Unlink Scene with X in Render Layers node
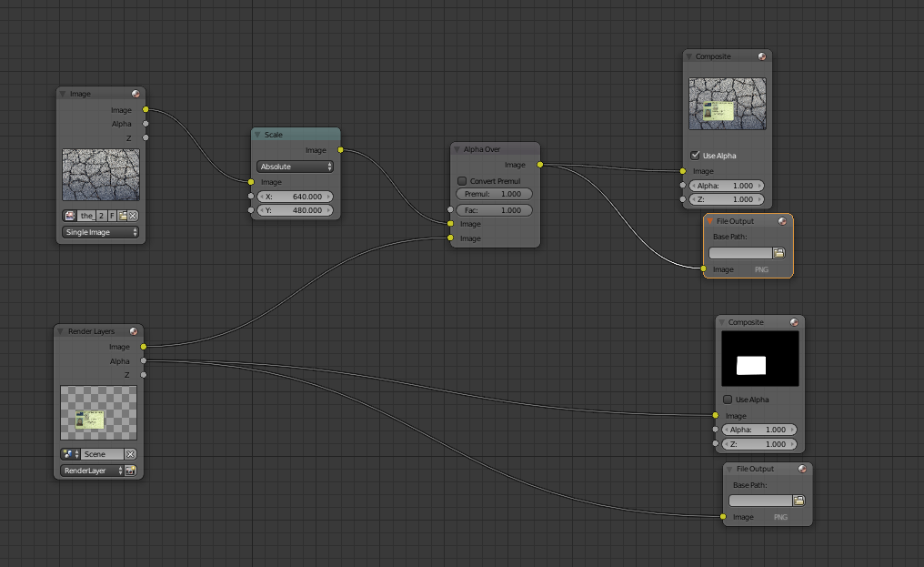 [130, 454]
